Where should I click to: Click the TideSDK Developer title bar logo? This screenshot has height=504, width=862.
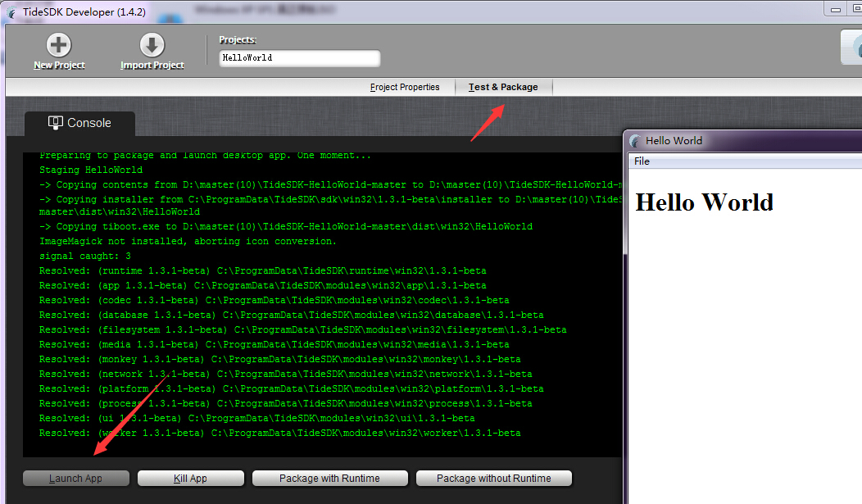[11, 12]
